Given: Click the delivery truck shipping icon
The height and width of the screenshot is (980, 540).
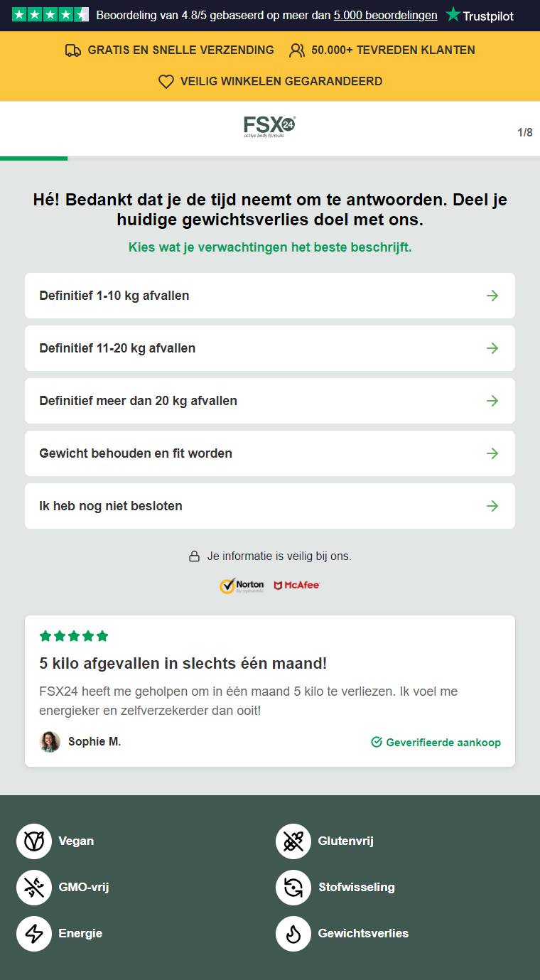Looking at the screenshot, I should 72,50.
